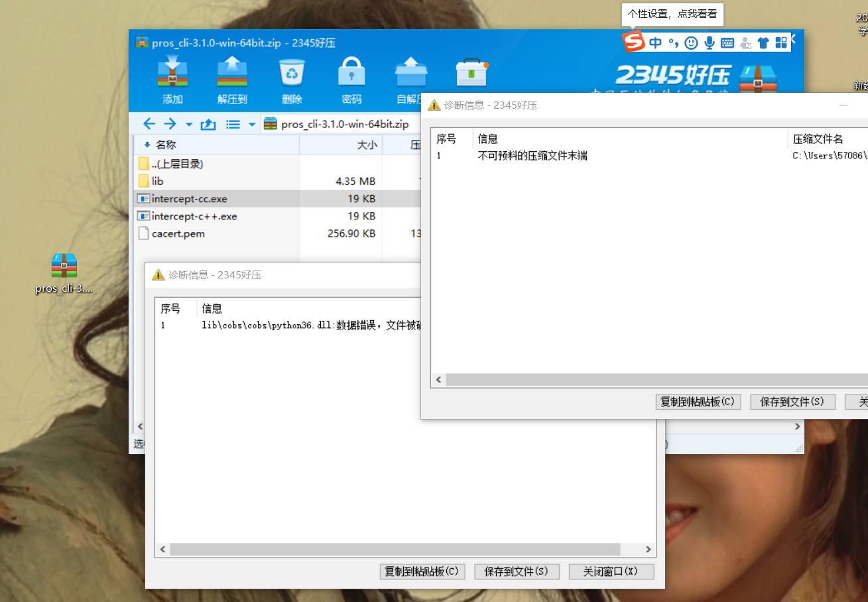Toggle the IME punctuation mode icon
This screenshot has width=868, height=602.
point(673,43)
